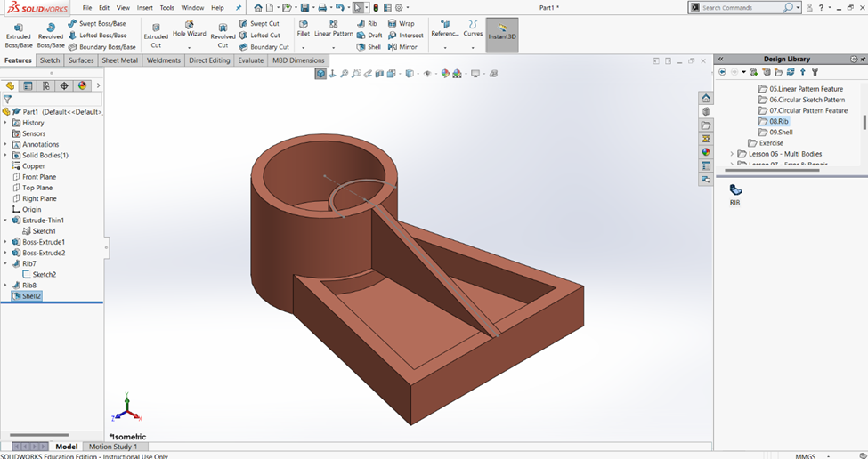Click Add to Library icon in Design Library
This screenshot has width=868, height=459.
[754, 72]
